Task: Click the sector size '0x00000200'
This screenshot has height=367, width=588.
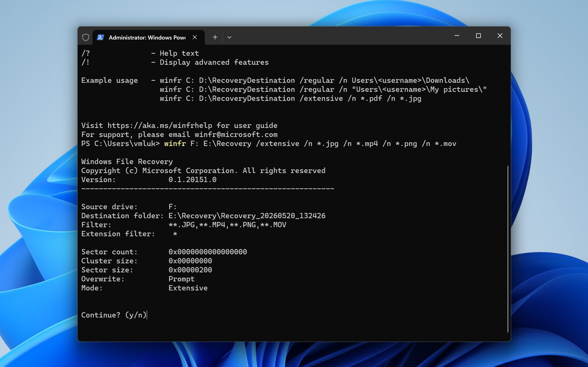Action: [190, 270]
